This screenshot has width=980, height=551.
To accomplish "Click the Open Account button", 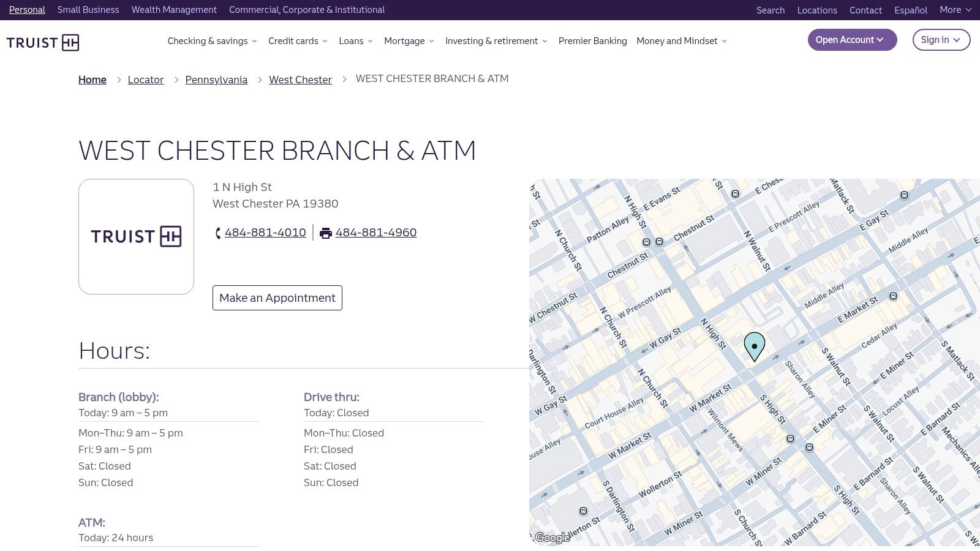I will pyautogui.click(x=852, y=40).
